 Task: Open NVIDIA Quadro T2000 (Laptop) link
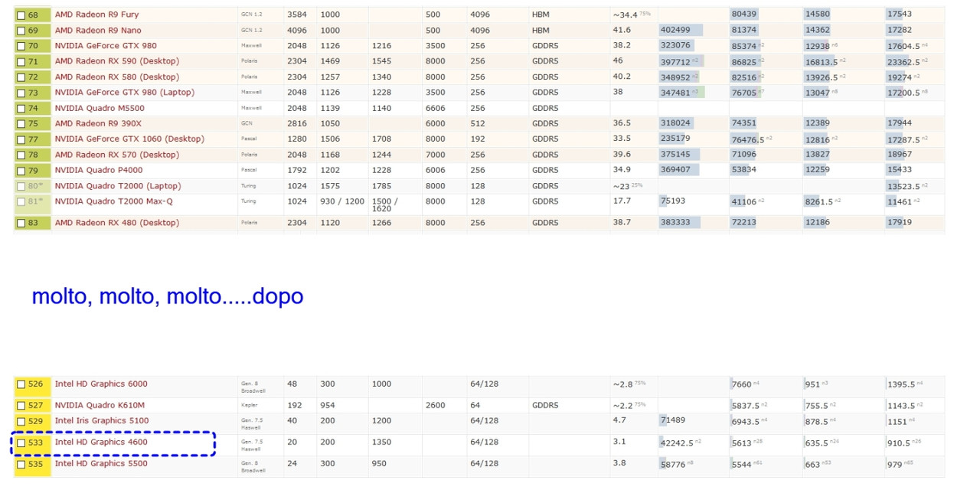tap(117, 186)
